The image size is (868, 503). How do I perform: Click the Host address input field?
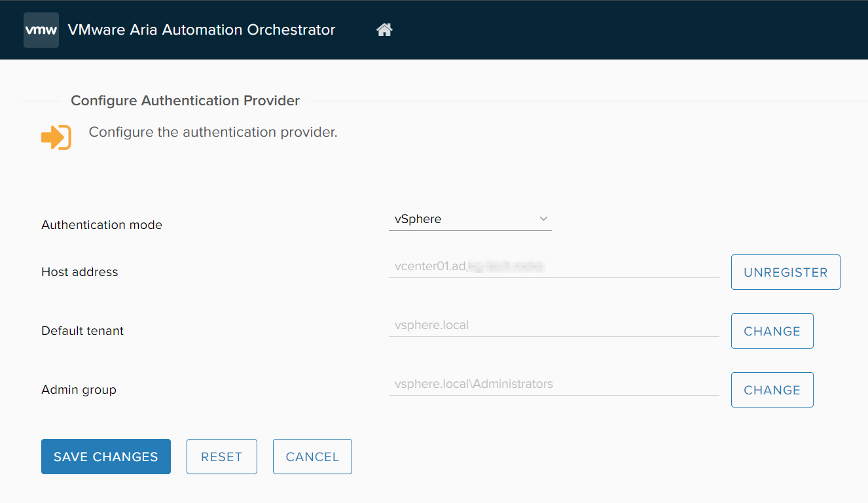tap(553, 267)
